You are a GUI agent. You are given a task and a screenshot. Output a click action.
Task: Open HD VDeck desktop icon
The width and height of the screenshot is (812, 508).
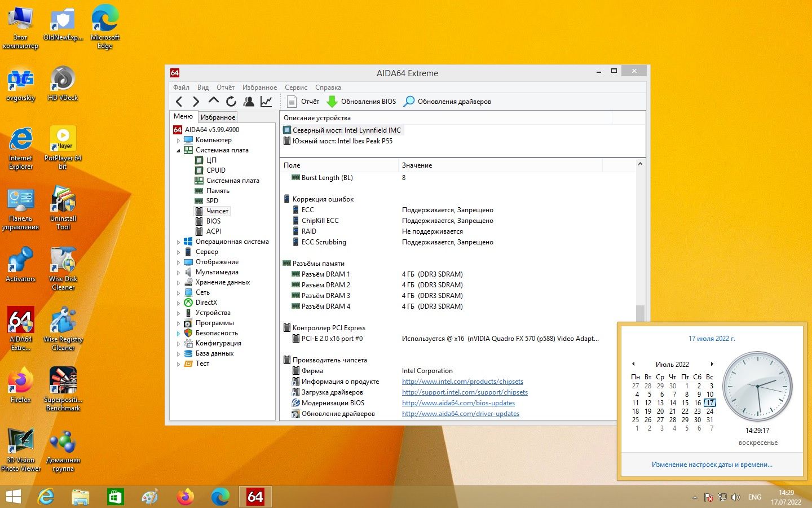(x=63, y=83)
